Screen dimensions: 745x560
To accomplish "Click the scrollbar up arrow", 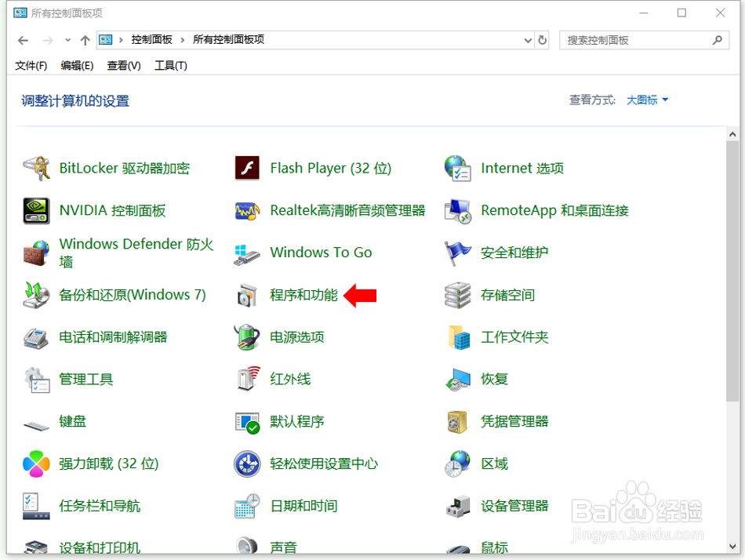I will [x=732, y=134].
